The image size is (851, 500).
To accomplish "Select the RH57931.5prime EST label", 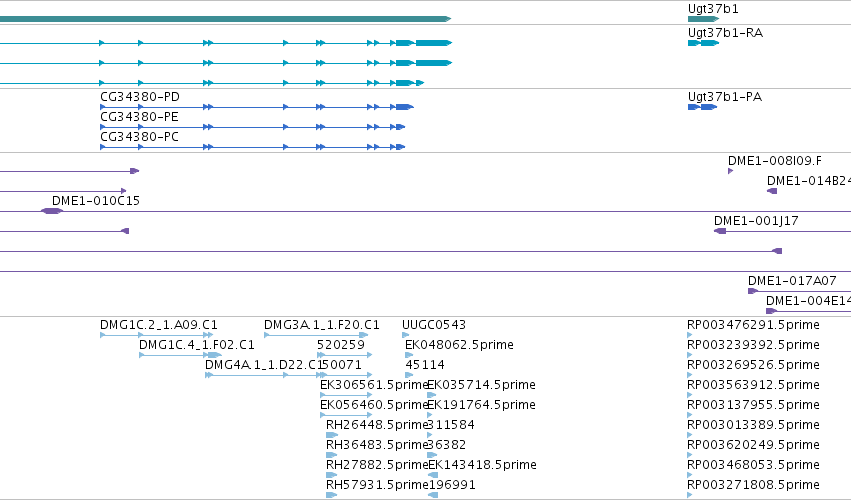I will point(377,485).
